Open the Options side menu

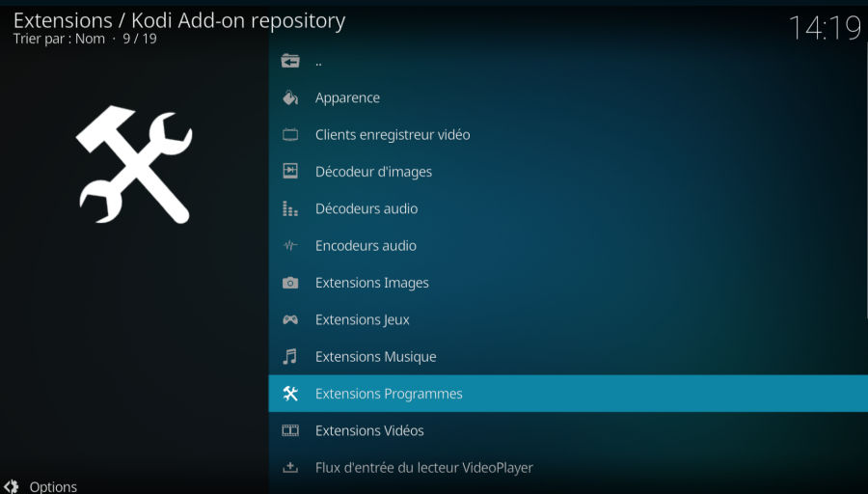53,487
